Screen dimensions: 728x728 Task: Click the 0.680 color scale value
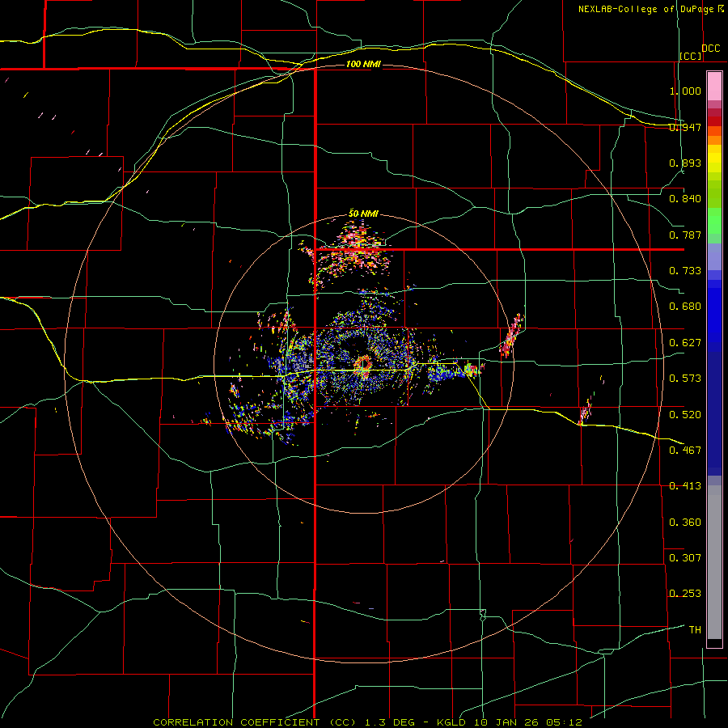(x=685, y=307)
